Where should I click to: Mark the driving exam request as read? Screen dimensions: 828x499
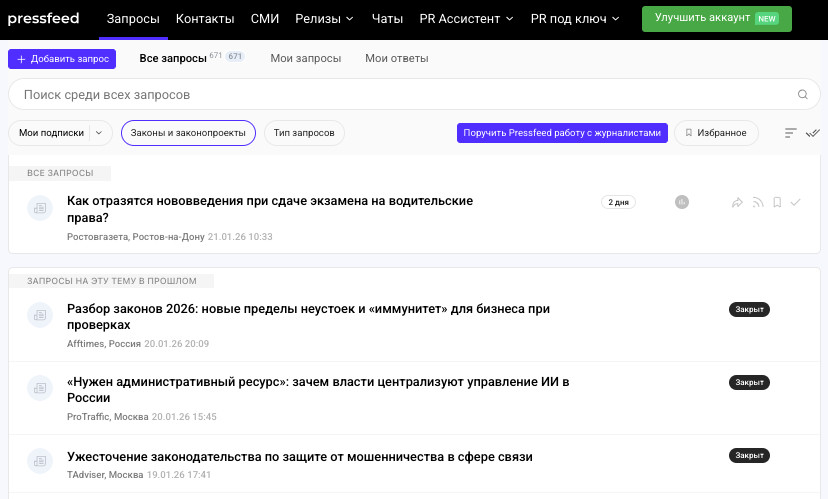tap(796, 203)
